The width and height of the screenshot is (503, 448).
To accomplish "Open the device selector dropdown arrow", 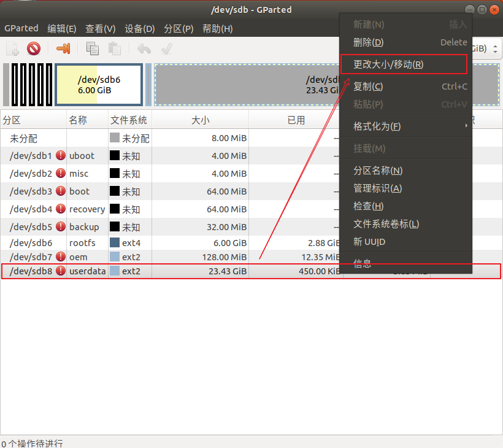I will (x=495, y=48).
